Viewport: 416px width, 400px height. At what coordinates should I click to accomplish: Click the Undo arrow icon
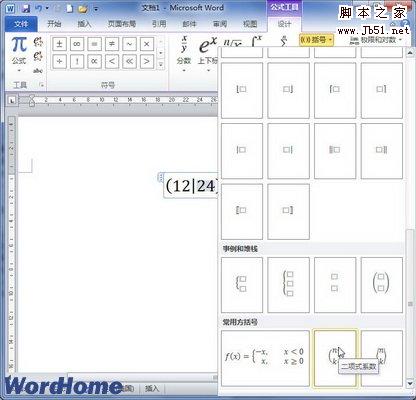pos(38,8)
